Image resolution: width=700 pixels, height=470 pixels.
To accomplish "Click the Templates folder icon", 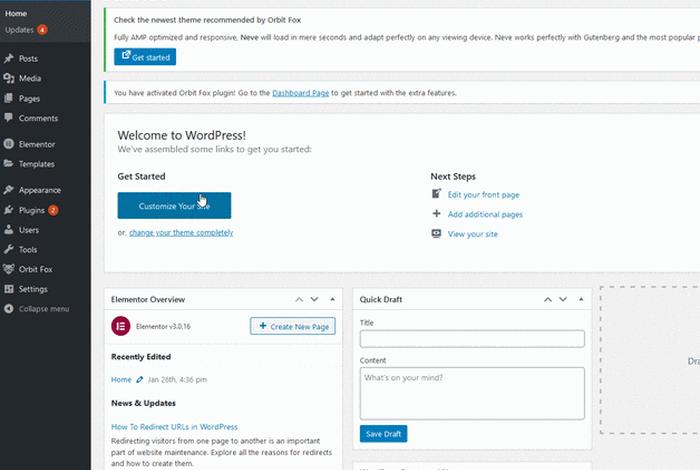I will coord(8,163).
